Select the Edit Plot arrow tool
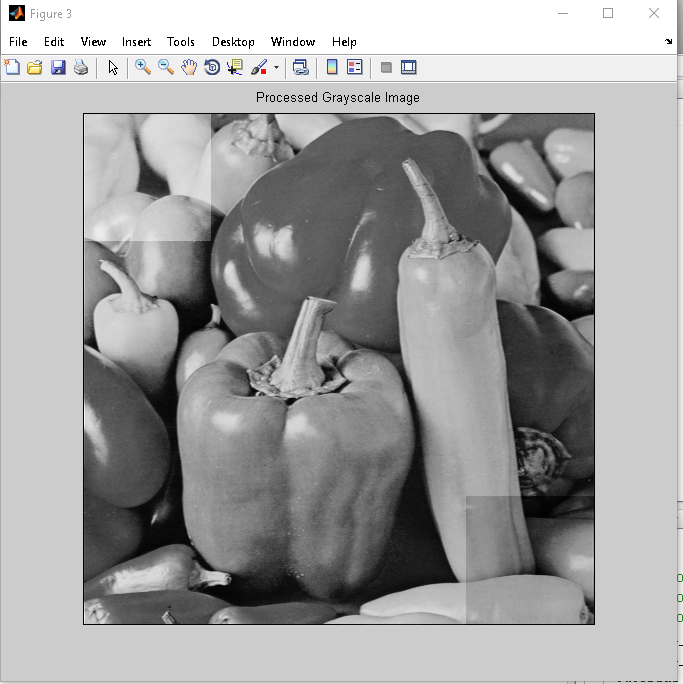 click(113, 68)
